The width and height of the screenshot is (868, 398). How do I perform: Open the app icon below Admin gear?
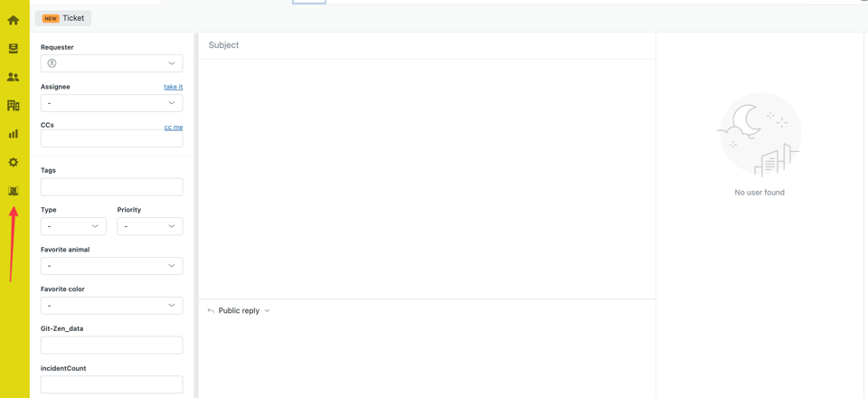pos(14,191)
